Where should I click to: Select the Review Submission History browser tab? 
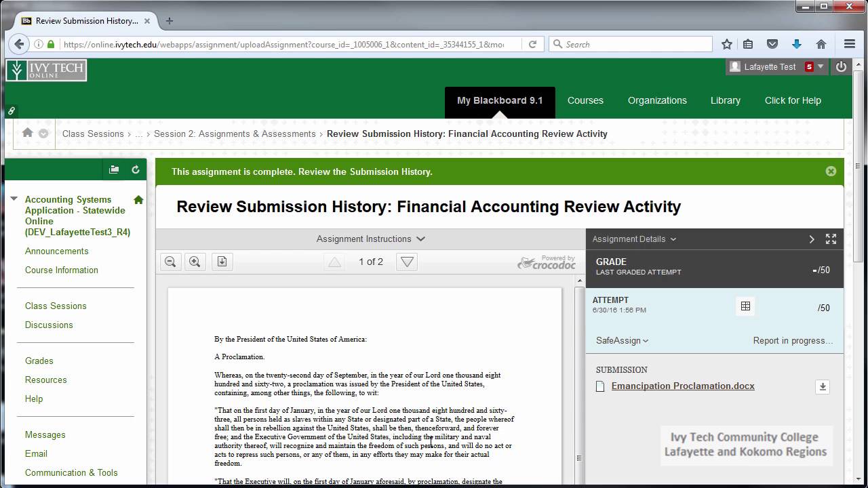(x=86, y=21)
